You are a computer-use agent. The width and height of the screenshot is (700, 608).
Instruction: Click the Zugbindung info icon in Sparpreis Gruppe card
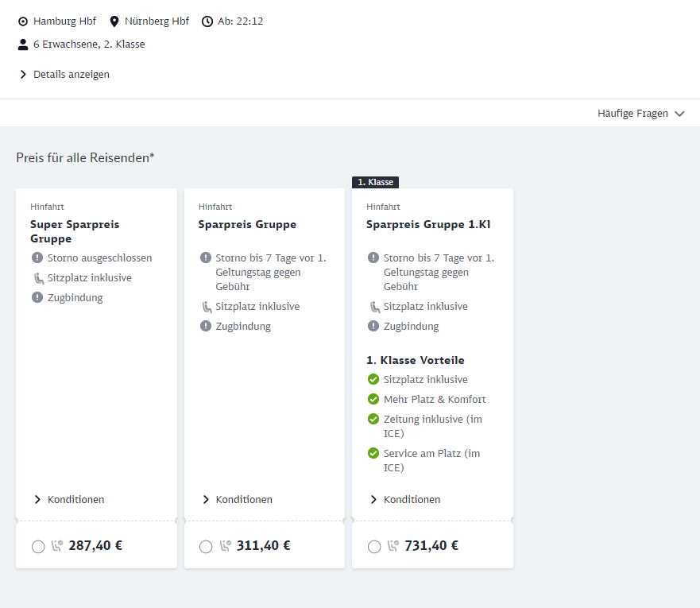pyautogui.click(x=205, y=326)
